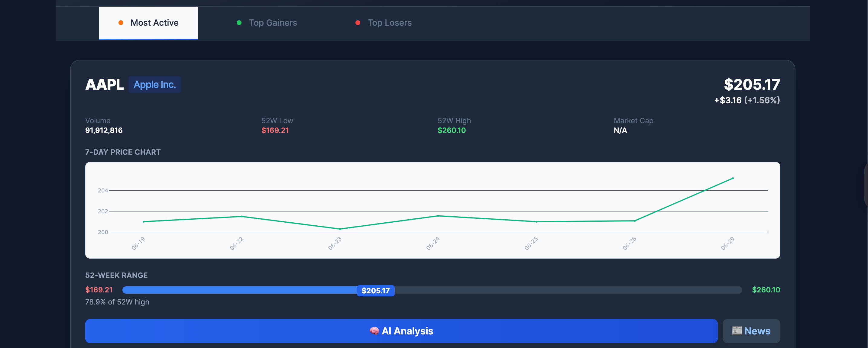This screenshot has width=868, height=348.
Task: Click the 06-24 date axis label
Action: [433, 243]
